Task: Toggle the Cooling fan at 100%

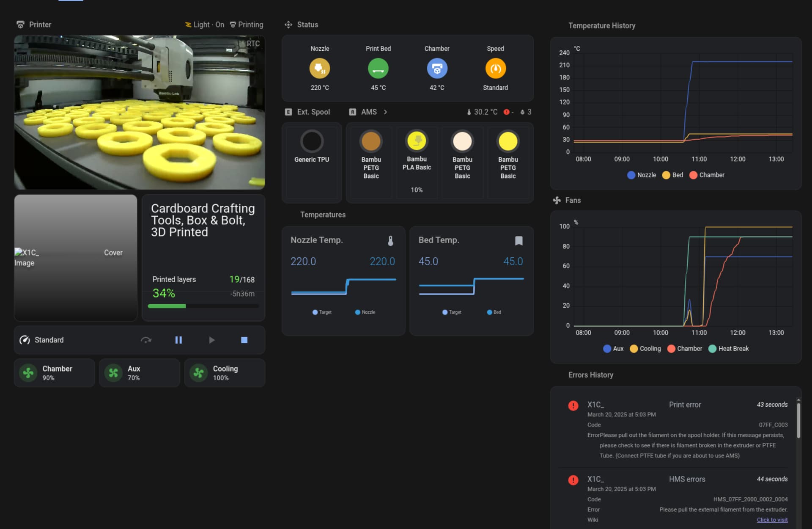Action: [x=199, y=373]
